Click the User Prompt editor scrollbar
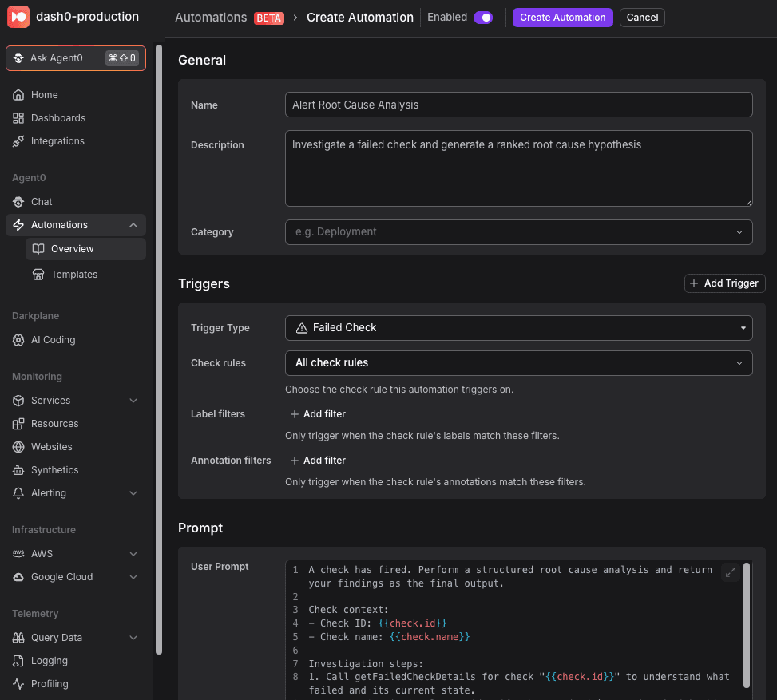The width and height of the screenshot is (777, 700). (747, 625)
